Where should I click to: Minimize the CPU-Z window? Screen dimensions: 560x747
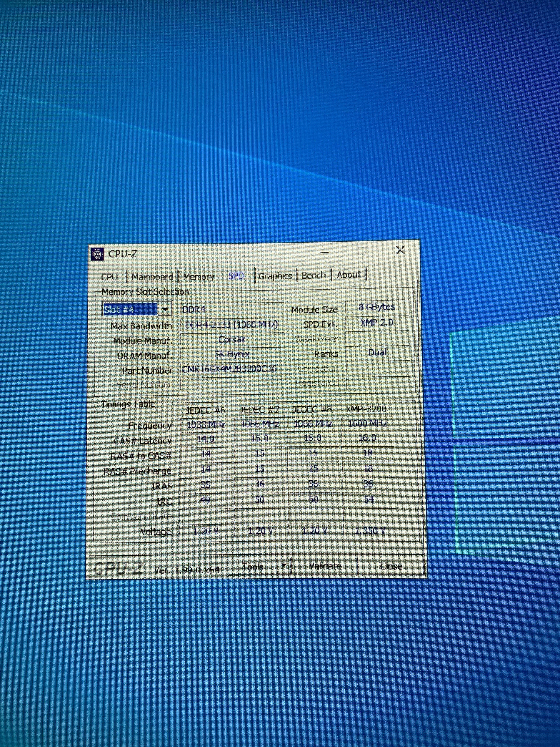click(325, 252)
